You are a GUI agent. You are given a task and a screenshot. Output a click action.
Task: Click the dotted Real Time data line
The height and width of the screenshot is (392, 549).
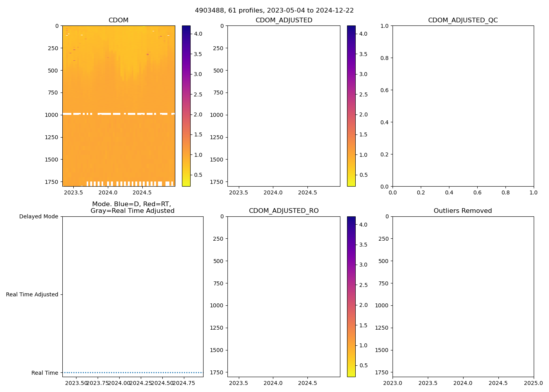pyautogui.click(x=133, y=372)
